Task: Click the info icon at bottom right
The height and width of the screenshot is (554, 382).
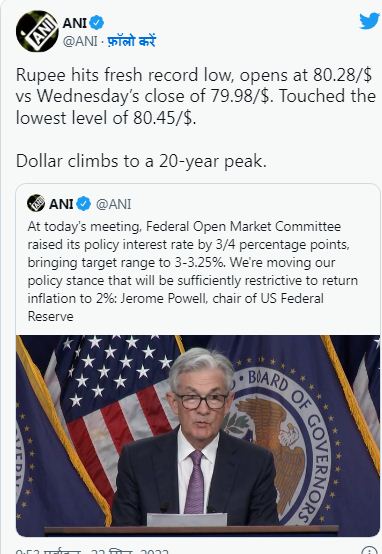Action: coord(370,550)
